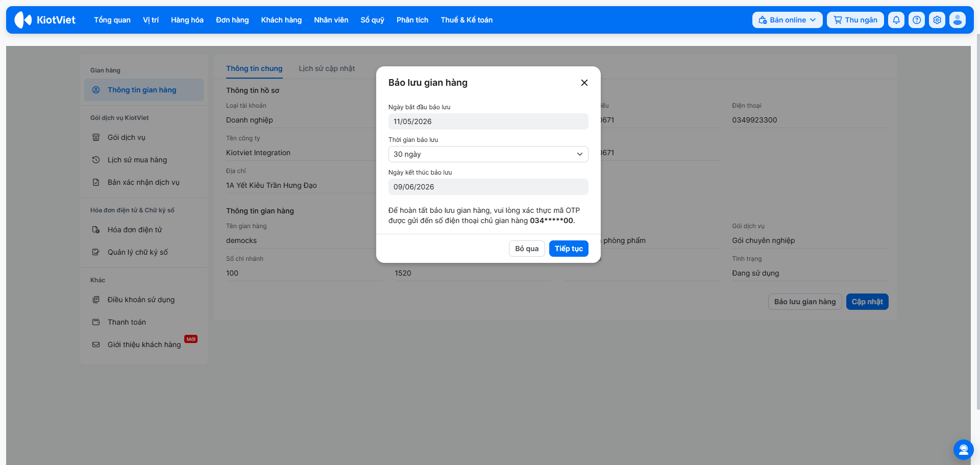Close the Bảo lưu gian hàng dialog

[x=584, y=83]
